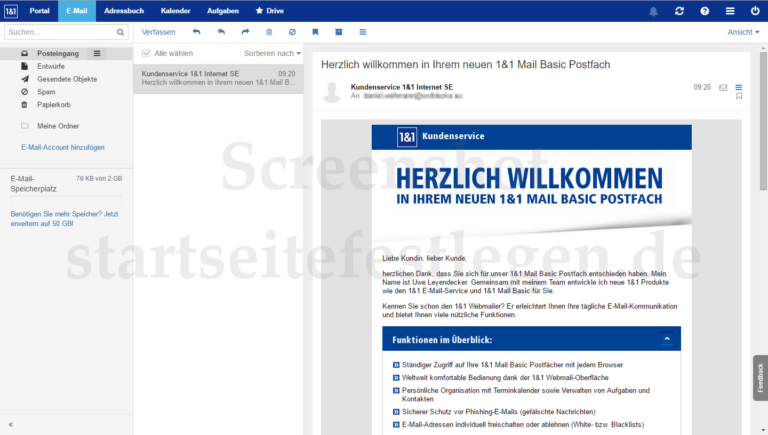Click the link to expand storage to 50 GB
The width and height of the screenshot is (768, 435).
point(64,218)
